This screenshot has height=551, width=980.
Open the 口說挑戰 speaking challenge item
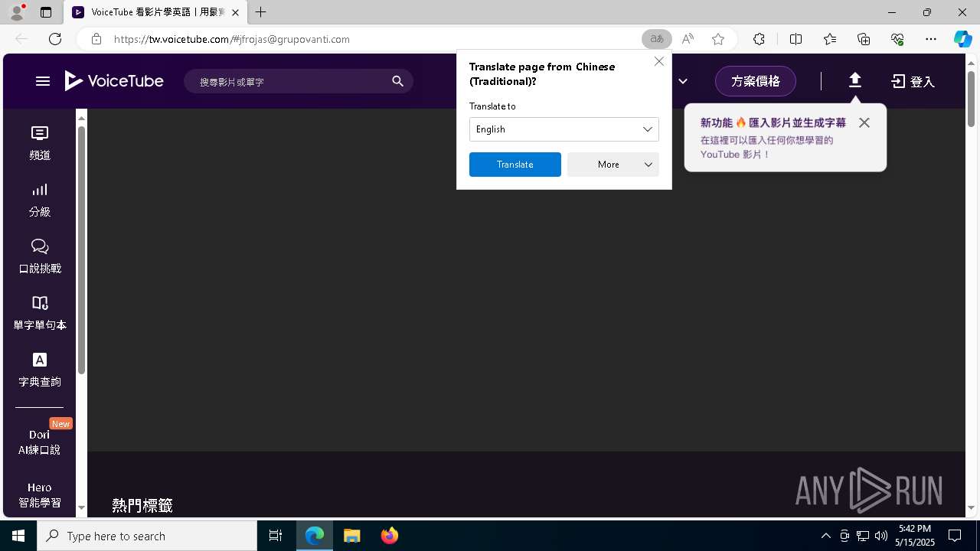coord(40,257)
